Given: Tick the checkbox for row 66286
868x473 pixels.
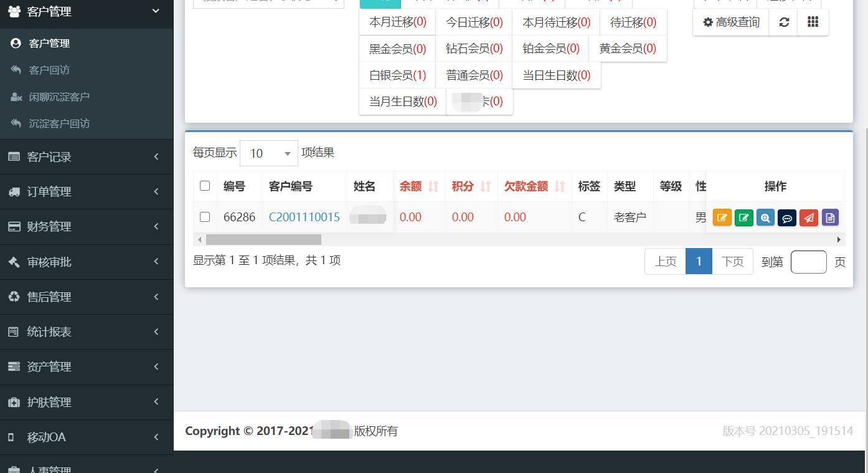Looking at the screenshot, I should pyautogui.click(x=205, y=217).
